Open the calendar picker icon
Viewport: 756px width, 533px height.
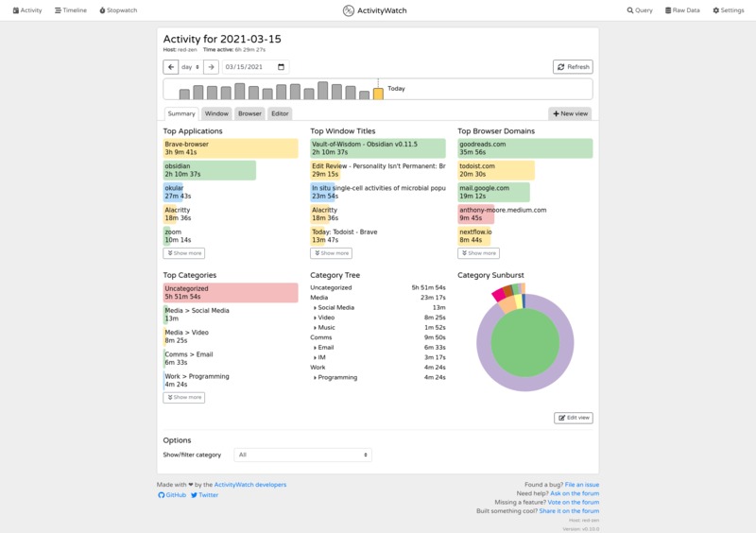(281, 67)
